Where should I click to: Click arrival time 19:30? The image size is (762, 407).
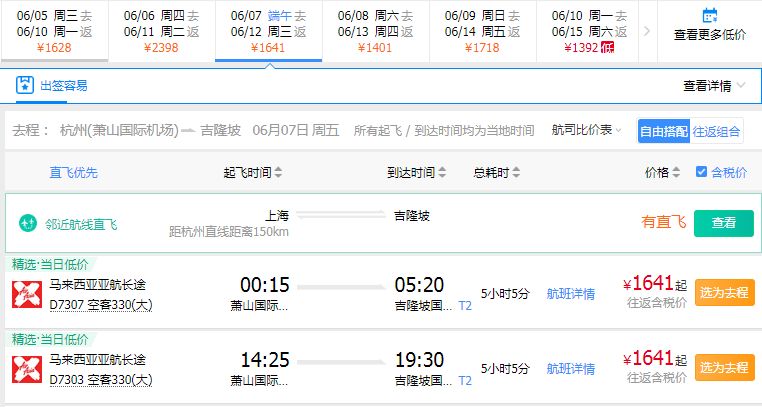(419, 360)
